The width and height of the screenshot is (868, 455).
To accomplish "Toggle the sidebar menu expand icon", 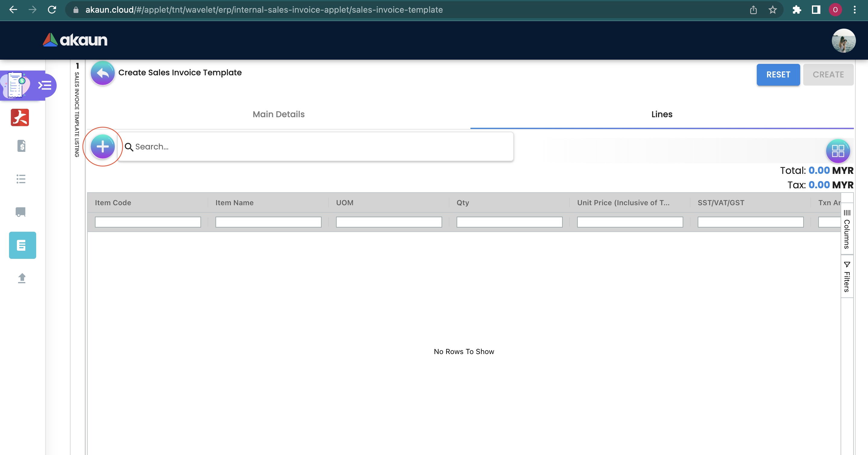I will (x=45, y=86).
